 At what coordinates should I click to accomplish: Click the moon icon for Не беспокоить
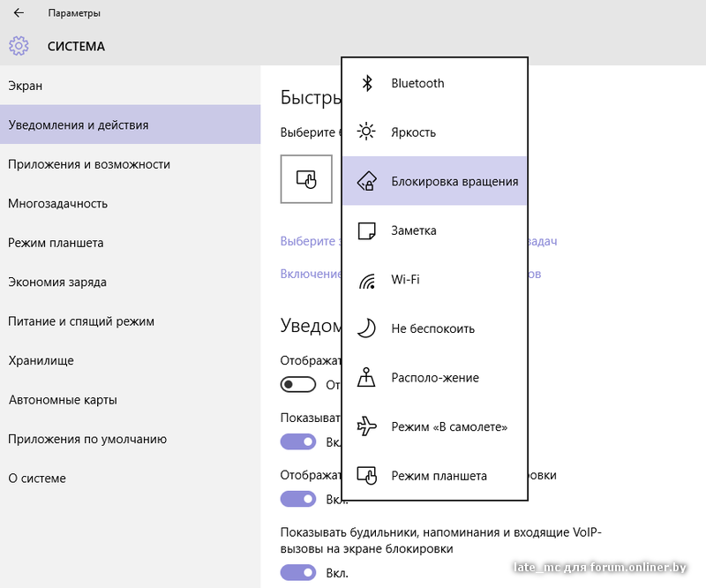(x=366, y=328)
